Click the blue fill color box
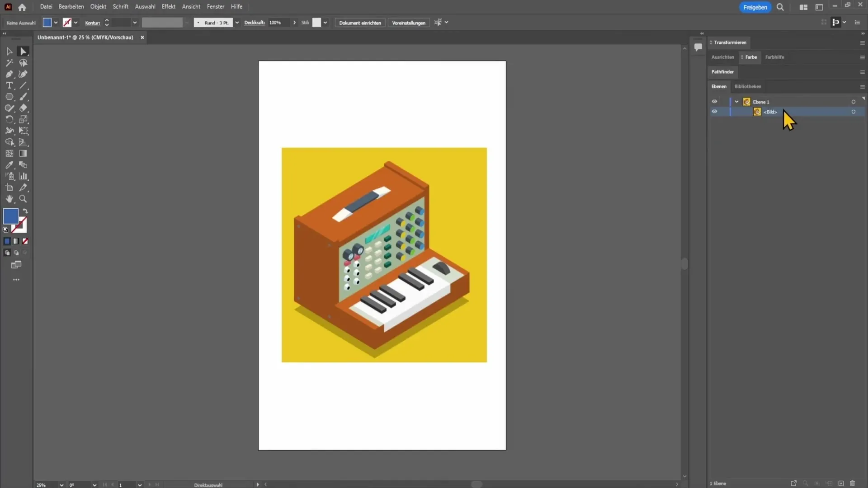Image resolution: width=868 pixels, height=488 pixels. point(10,216)
